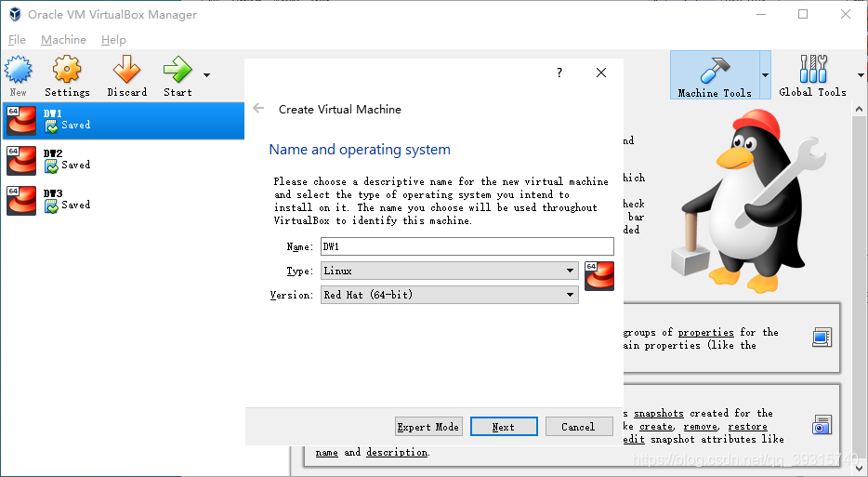Select the Machine Tools button
Image resolution: width=868 pixels, height=477 pixels.
(x=715, y=74)
